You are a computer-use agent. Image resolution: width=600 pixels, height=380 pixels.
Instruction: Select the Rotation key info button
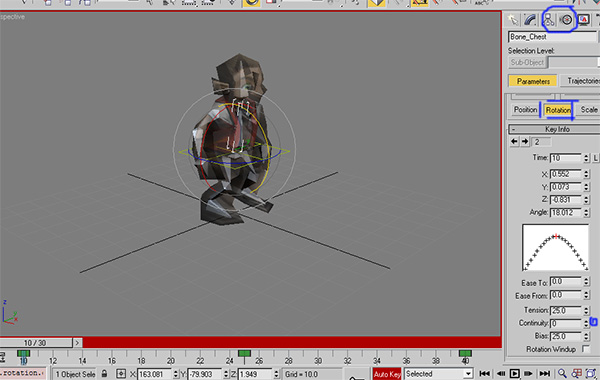(x=558, y=110)
